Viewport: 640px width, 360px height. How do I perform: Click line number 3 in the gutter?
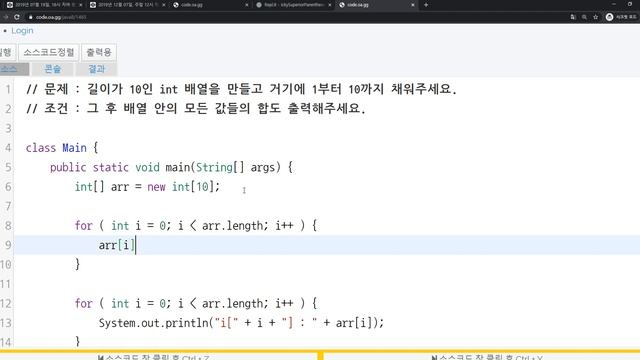tap(8, 128)
